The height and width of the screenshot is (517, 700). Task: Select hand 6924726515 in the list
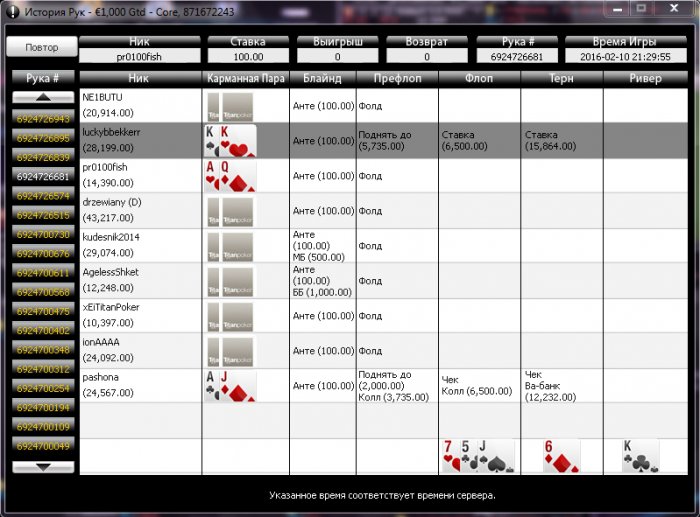(43, 215)
